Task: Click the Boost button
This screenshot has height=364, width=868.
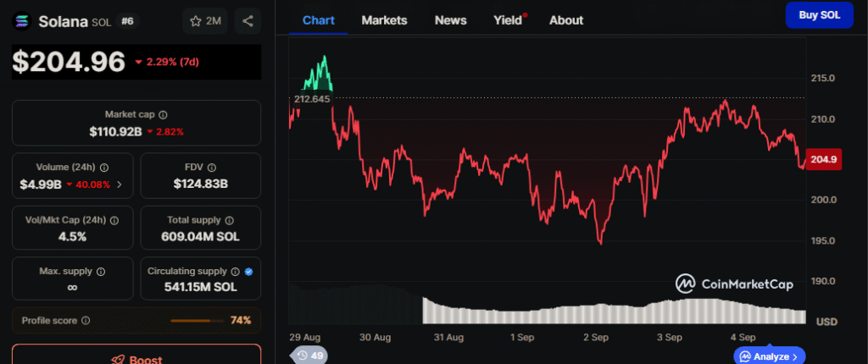Action: pos(136,358)
